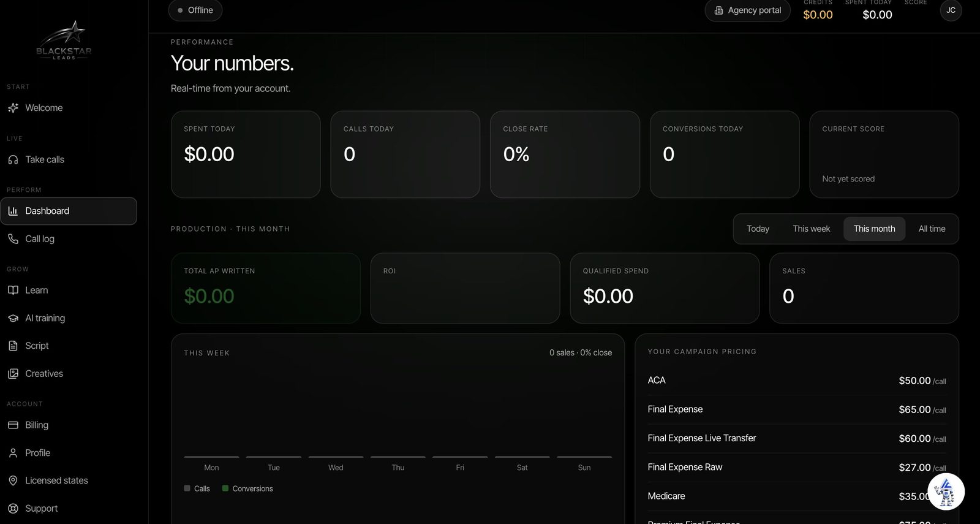
Task: Click the Dashboard bar chart icon
Action: point(13,211)
